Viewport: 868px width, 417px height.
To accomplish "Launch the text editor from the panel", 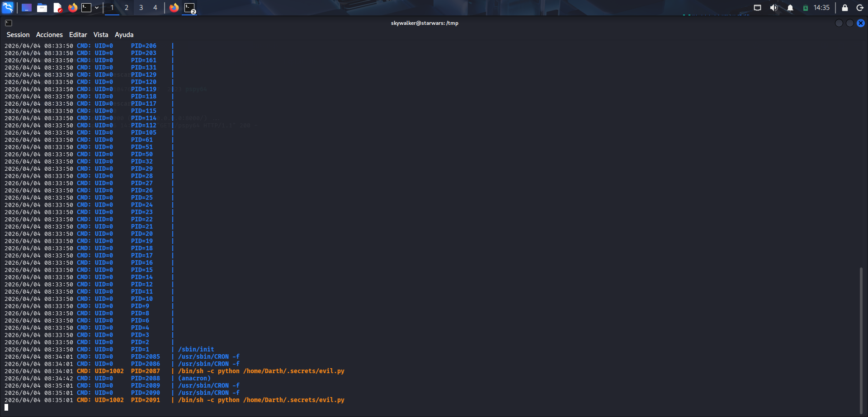I will click(57, 8).
